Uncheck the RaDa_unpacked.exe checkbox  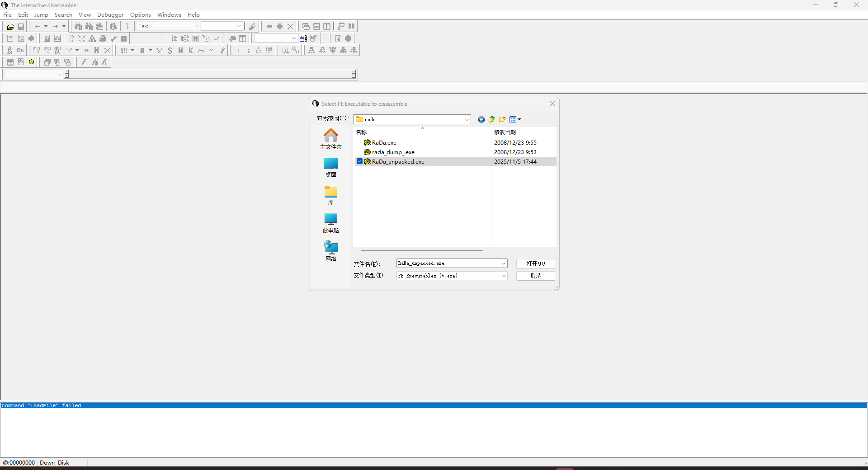point(359,162)
